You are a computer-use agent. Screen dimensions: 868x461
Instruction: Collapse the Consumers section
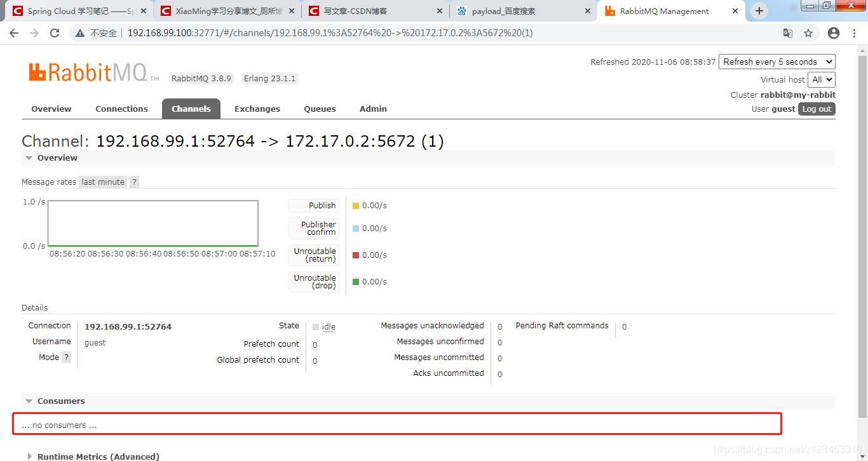tap(55, 401)
